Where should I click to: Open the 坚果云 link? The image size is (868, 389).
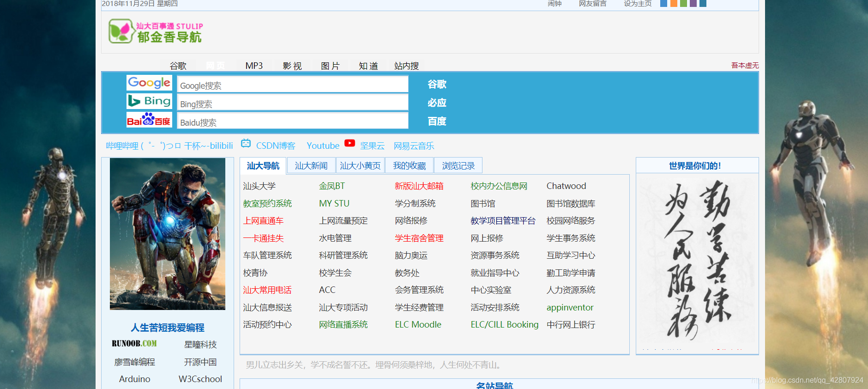[372, 146]
